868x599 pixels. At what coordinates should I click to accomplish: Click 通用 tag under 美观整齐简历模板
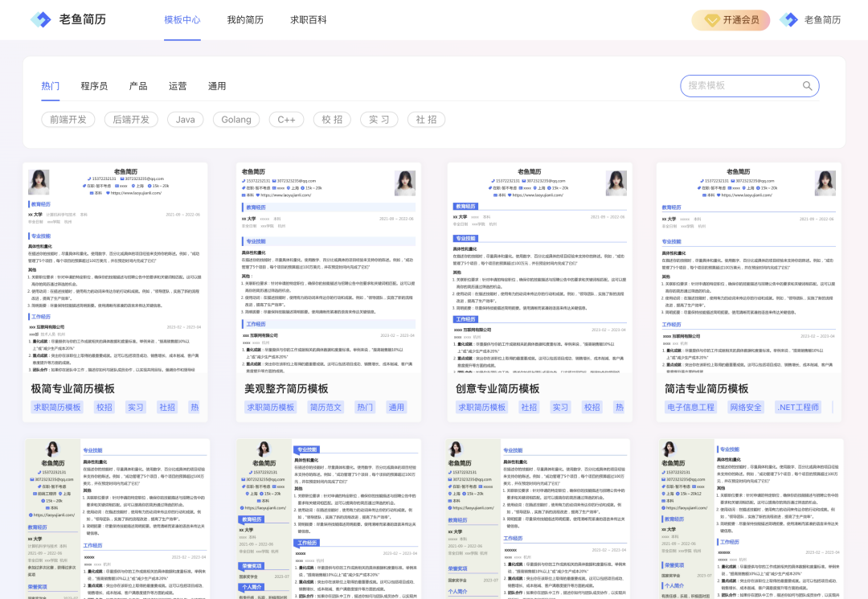coord(396,408)
